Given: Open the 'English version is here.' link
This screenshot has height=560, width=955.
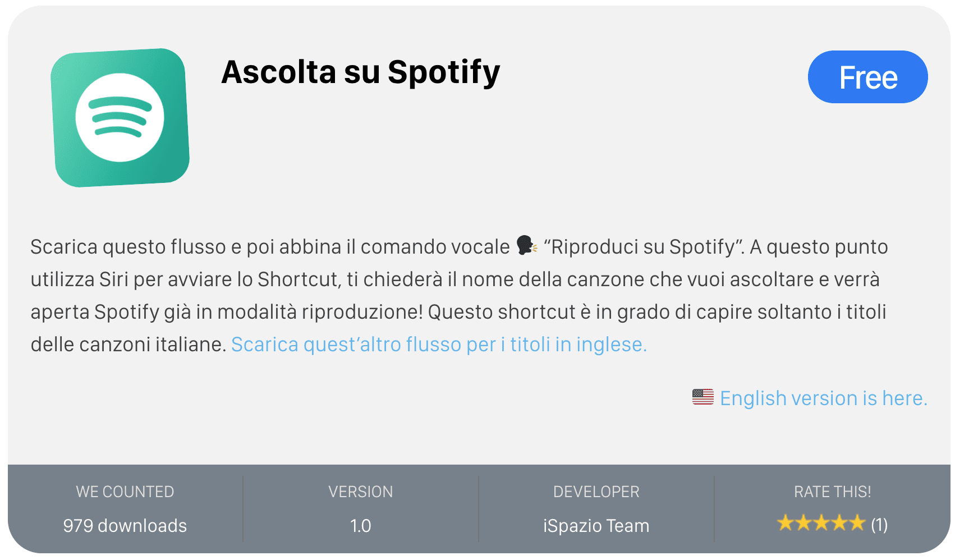Looking at the screenshot, I should [823, 398].
